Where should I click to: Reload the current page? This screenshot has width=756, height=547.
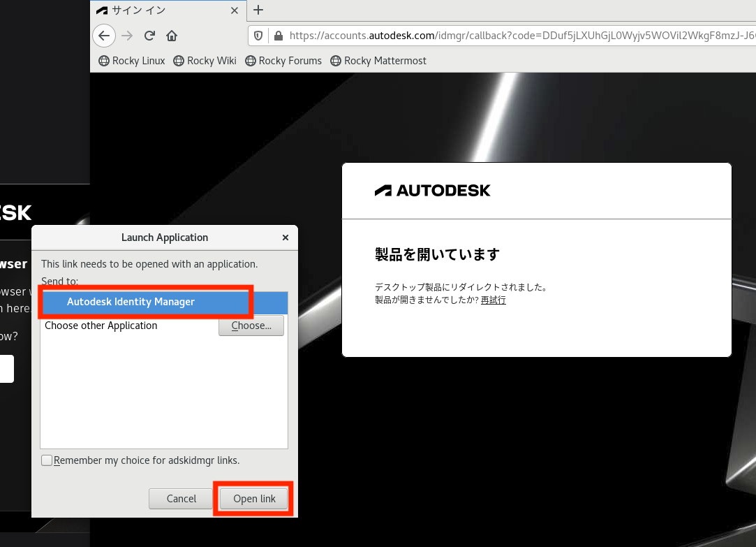point(149,36)
